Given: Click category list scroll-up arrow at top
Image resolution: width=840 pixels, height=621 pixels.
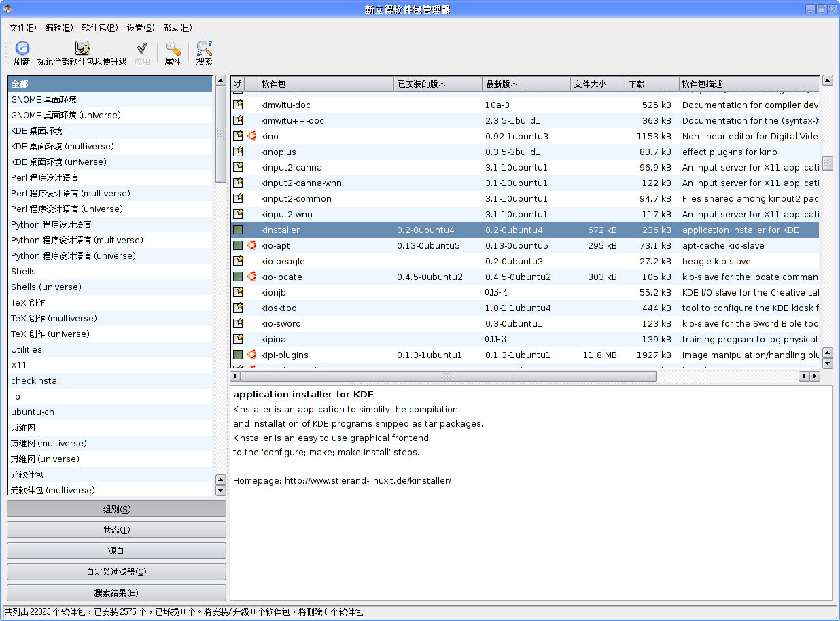Looking at the screenshot, I should coord(220,81).
